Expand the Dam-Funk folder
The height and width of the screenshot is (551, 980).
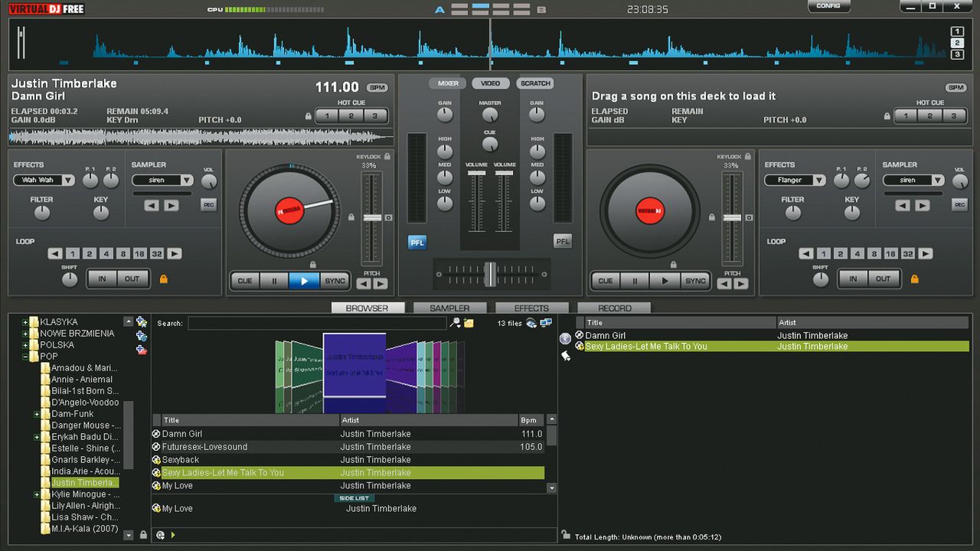pos(37,414)
